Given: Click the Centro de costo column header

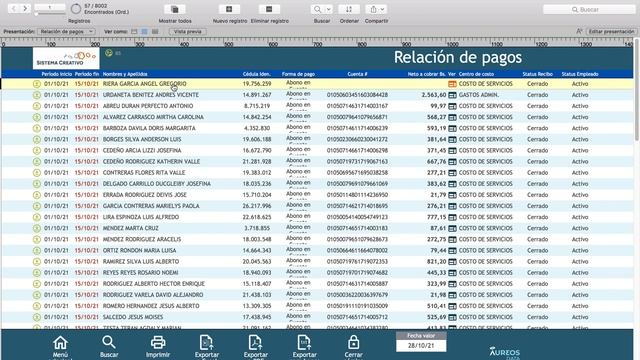Looking at the screenshot, I should (476, 74).
